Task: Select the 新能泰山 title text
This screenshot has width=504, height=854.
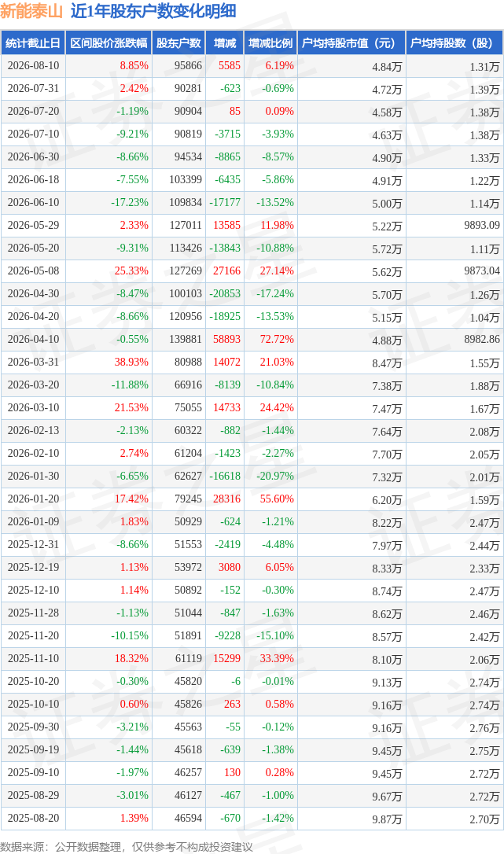Action: 31,12
